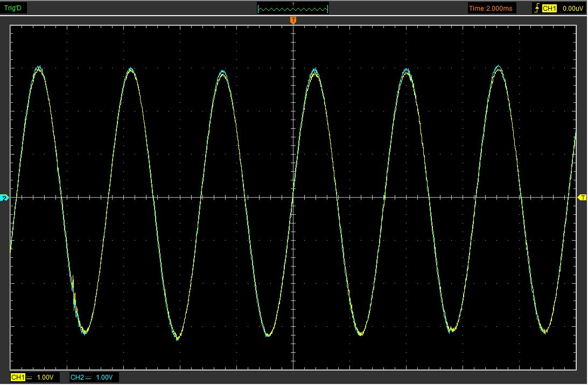
Task: Click the graticule center crosshair intersection
Action: coord(293,198)
